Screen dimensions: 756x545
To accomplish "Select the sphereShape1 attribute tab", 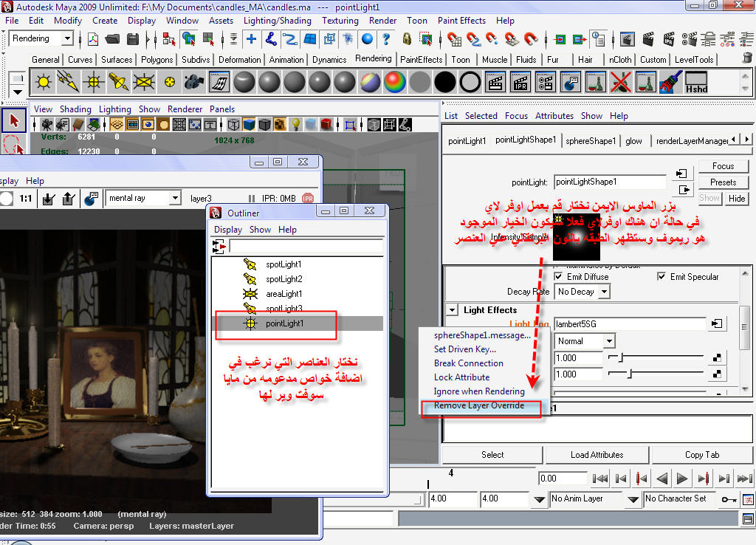I will pyautogui.click(x=591, y=141).
